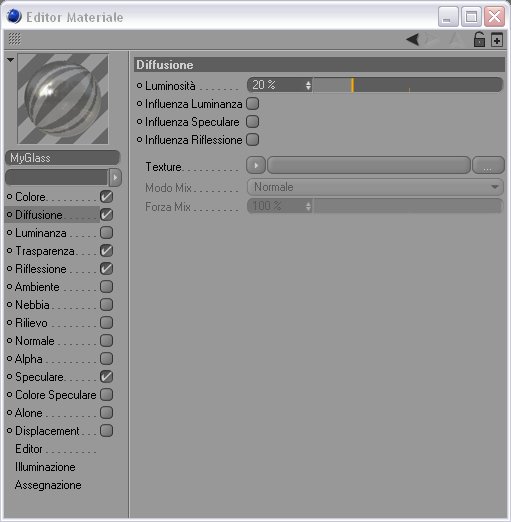Uncheck the Colore channel checkbox
This screenshot has height=522, width=511.
click(107, 197)
